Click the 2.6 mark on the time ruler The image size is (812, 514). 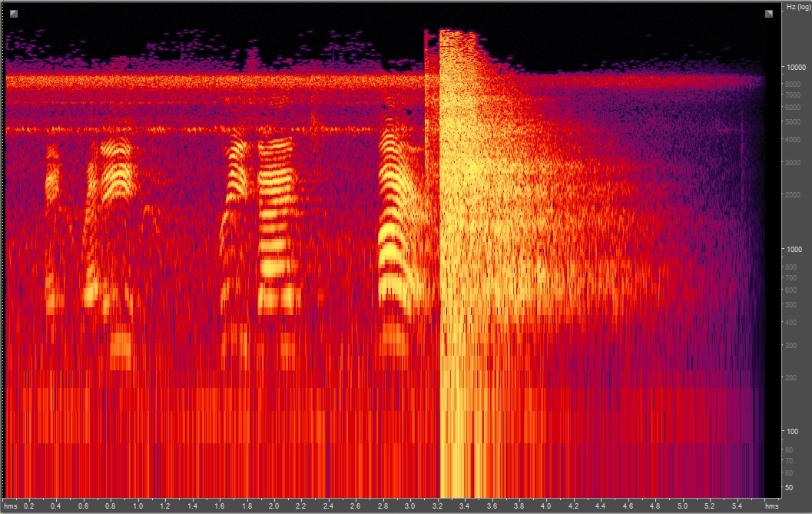pos(354,507)
